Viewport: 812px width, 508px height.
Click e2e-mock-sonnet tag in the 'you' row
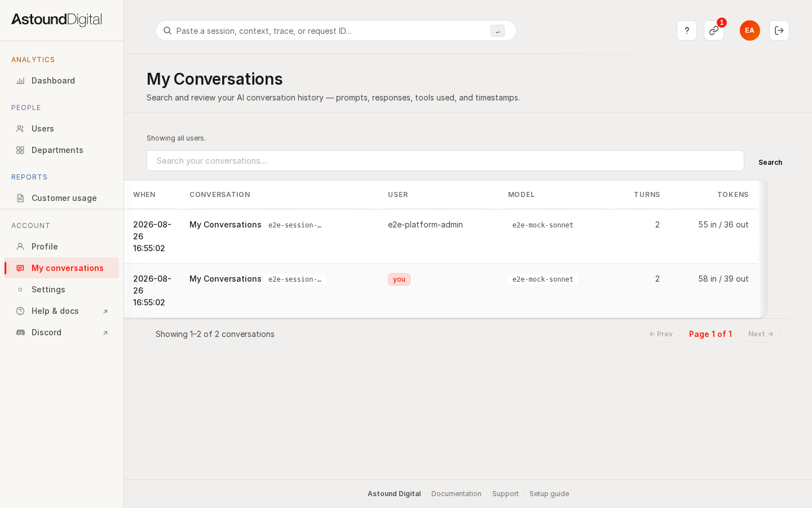(x=543, y=279)
